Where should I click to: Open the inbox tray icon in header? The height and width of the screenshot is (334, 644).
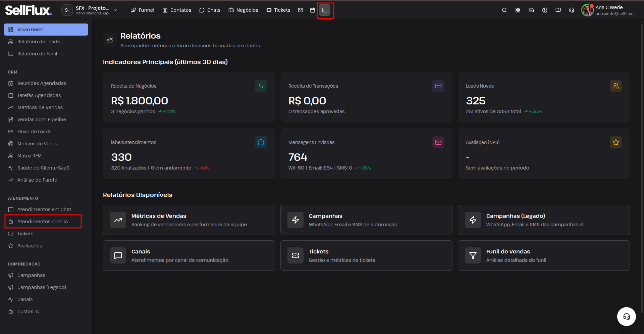(531, 10)
